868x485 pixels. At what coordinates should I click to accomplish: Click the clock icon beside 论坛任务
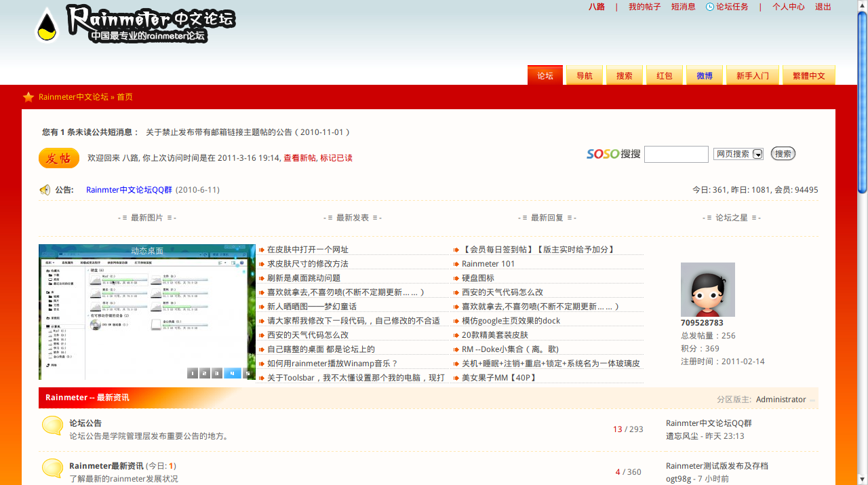tap(710, 7)
